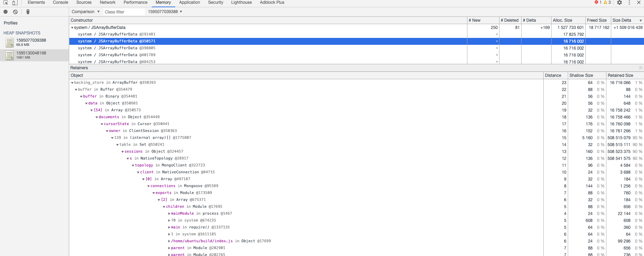
Task: Select the Object column header in Retainers
Action: pos(306,75)
